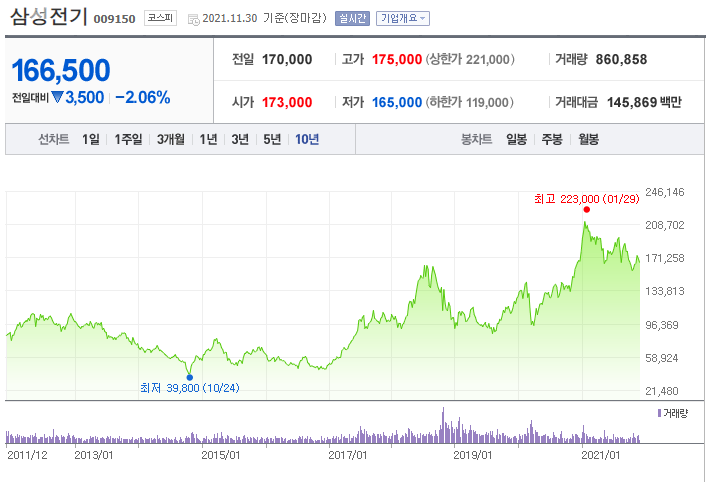Click the down-arrow change amount 3,500
The width and height of the screenshot is (706, 482).
pyautogui.click(x=77, y=97)
